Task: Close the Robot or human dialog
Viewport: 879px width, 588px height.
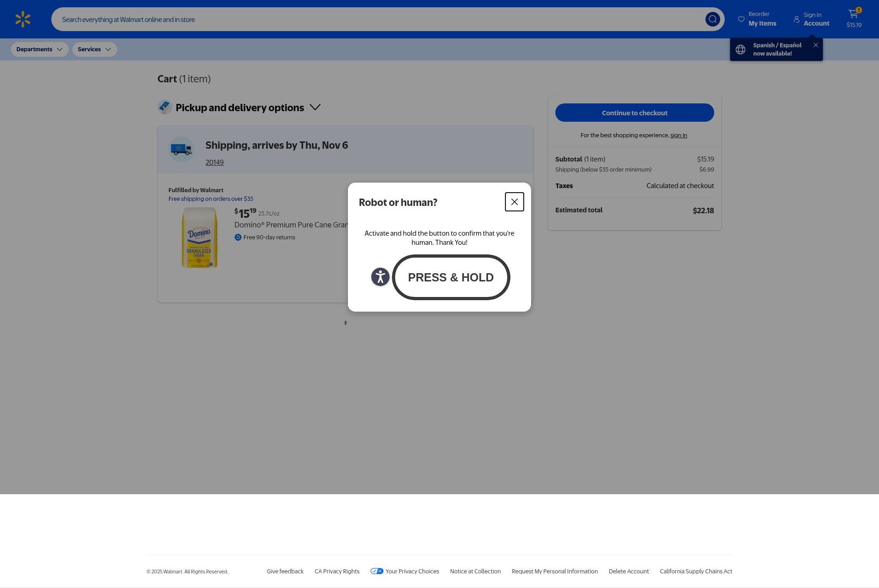Action: pyautogui.click(x=515, y=202)
